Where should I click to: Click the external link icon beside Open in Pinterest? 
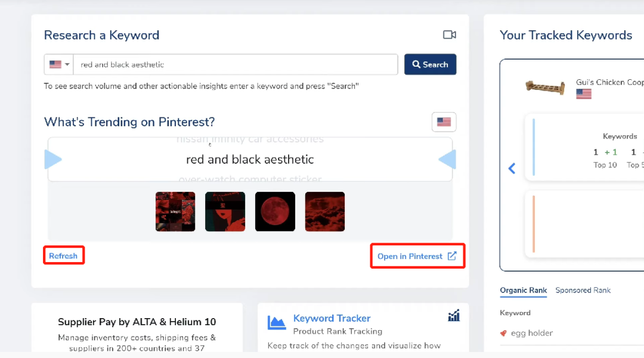(452, 256)
